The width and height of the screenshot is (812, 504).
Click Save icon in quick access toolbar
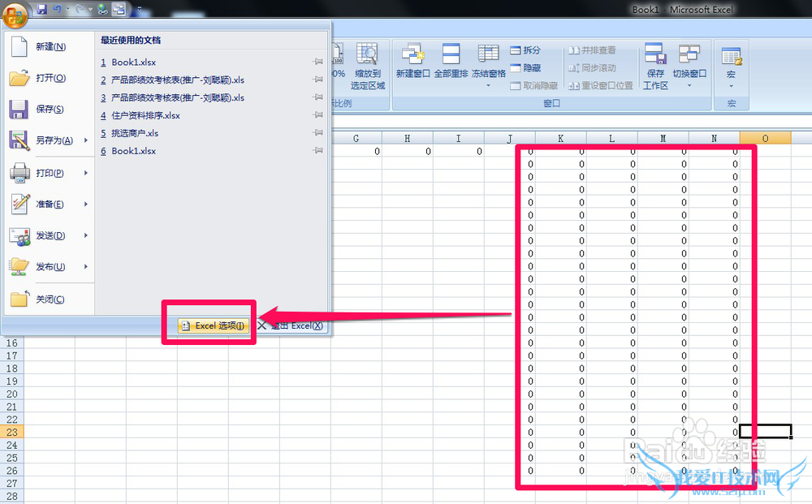[42, 9]
